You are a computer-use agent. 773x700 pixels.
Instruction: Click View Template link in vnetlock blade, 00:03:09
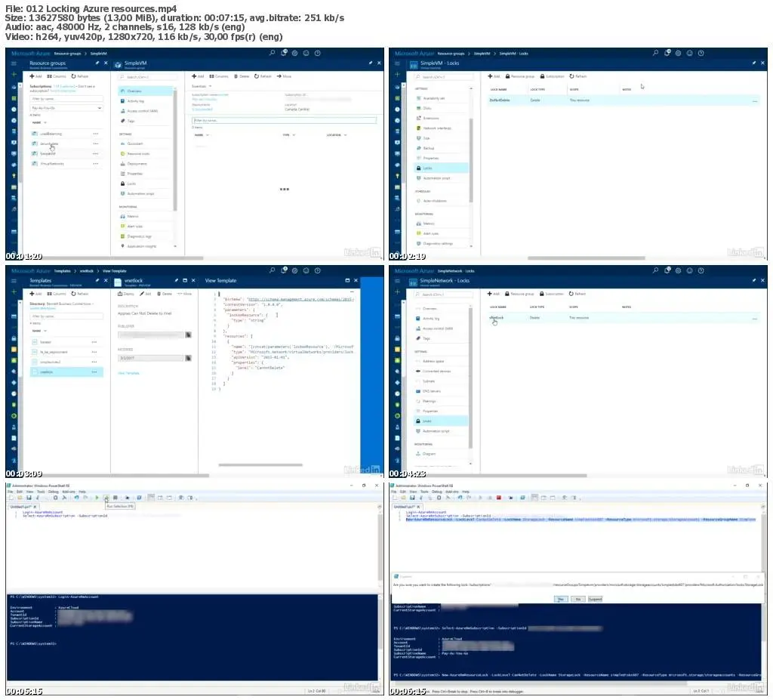(x=128, y=373)
